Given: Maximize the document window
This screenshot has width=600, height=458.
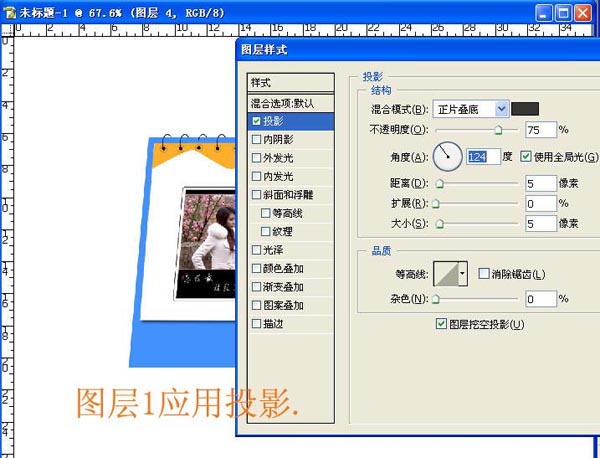Looking at the screenshot, I should [x=566, y=13].
